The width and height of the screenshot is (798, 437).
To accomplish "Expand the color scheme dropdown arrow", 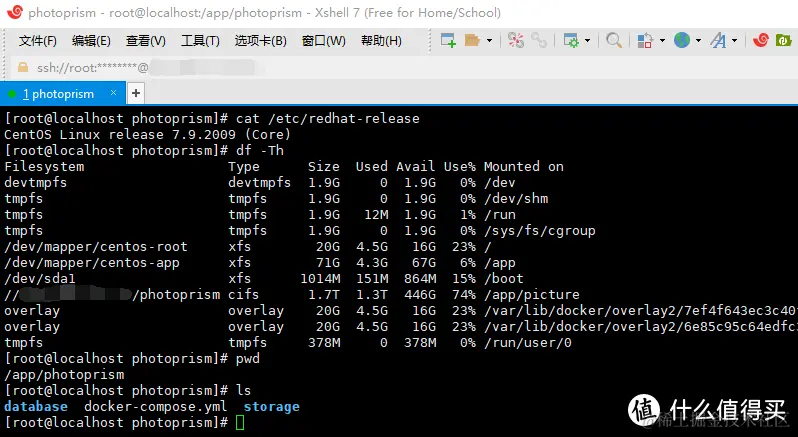I will coord(662,40).
